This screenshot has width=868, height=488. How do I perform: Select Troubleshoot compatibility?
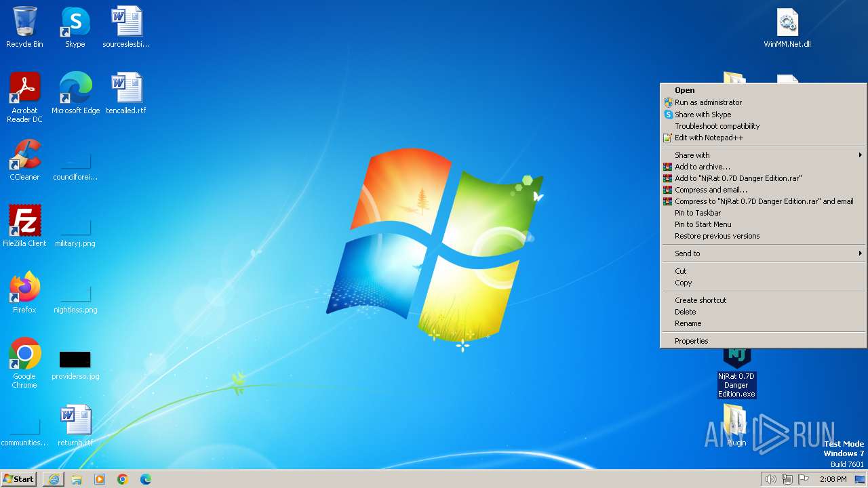coord(764,126)
